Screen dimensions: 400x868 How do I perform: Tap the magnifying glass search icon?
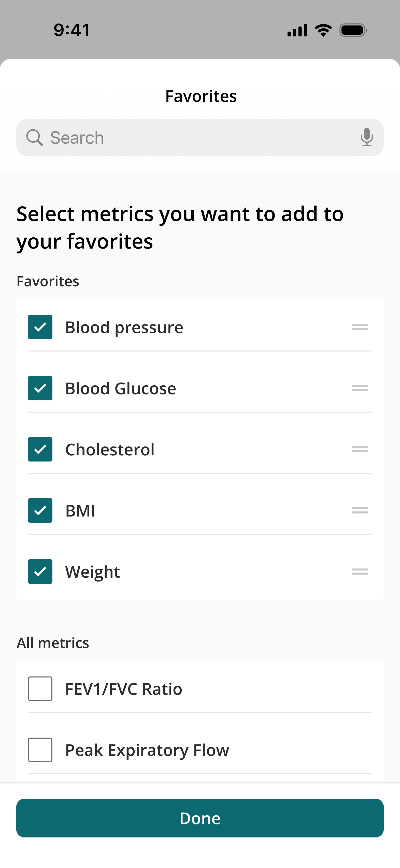(x=34, y=138)
